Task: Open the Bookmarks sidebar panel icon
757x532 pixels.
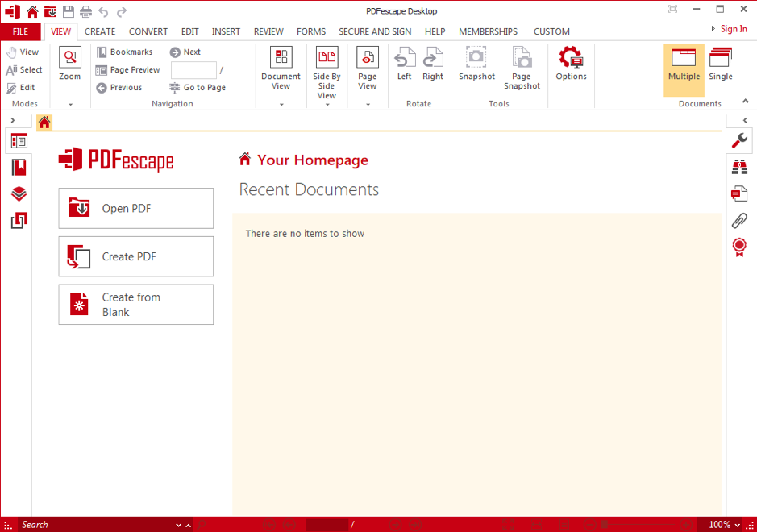Action: [19, 168]
